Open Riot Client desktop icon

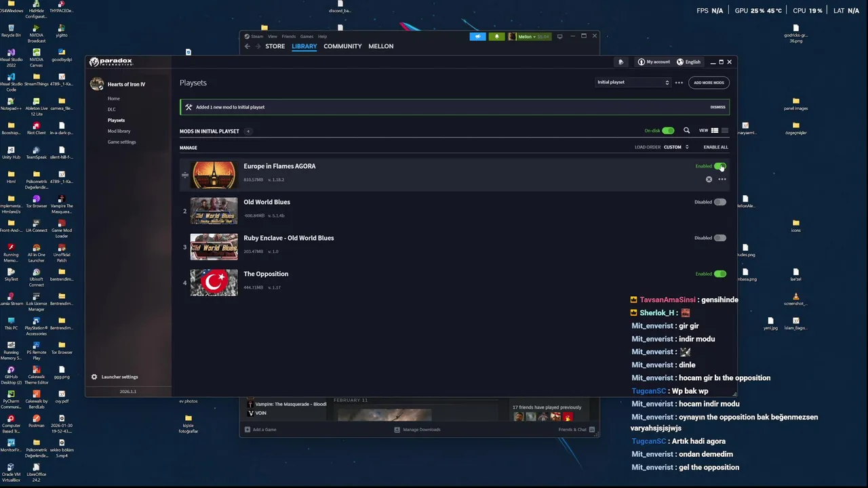[x=36, y=129]
